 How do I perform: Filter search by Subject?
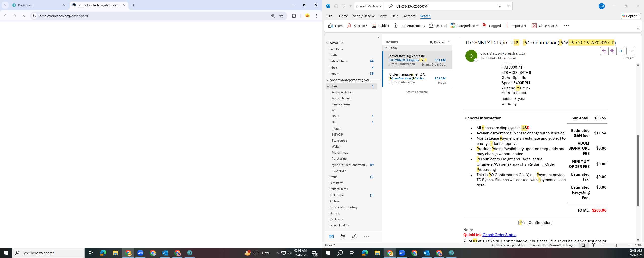380,26
